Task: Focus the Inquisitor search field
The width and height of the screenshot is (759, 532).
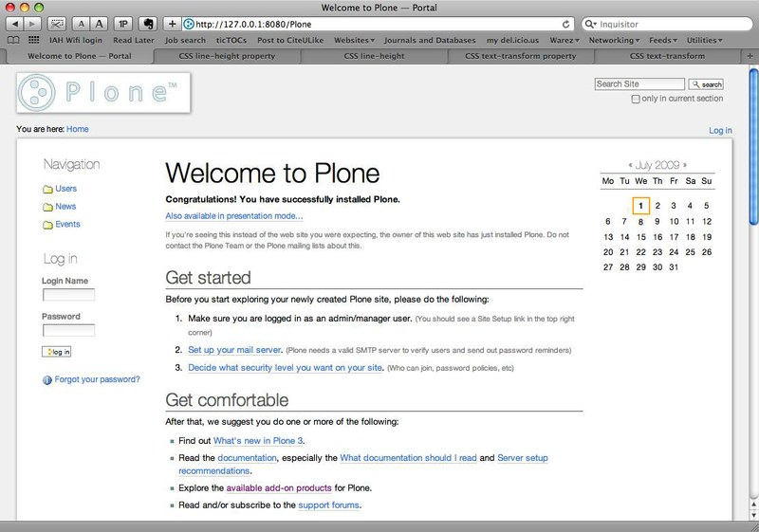Action: click(668, 24)
